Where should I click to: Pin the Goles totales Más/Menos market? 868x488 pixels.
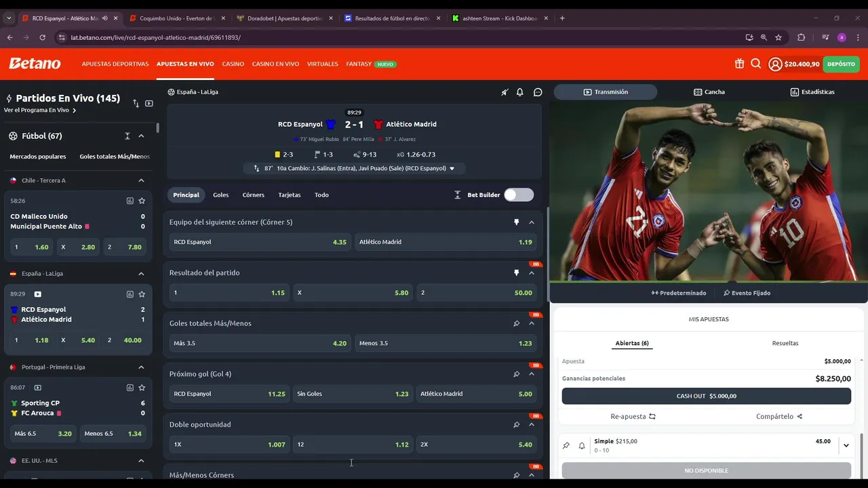pos(516,323)
